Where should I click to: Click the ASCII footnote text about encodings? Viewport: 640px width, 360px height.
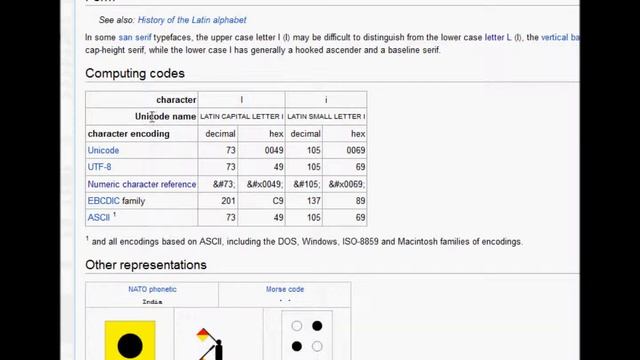click(x=304, y=242)
